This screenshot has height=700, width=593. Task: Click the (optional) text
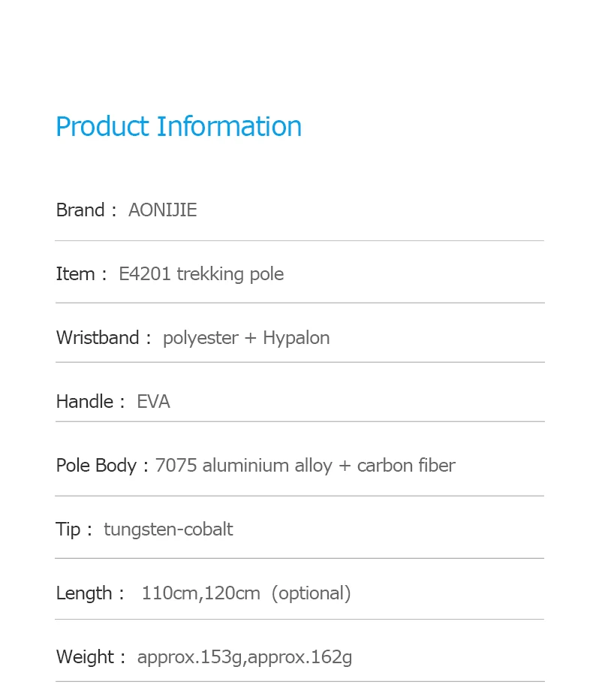(311, 593)
